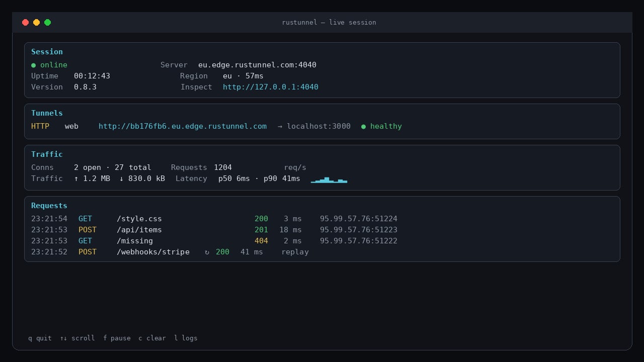The width and height of the screenshot is (644, 362).
Task: Select the 'c clear' shortcut hint
Action: pos(152,338)
